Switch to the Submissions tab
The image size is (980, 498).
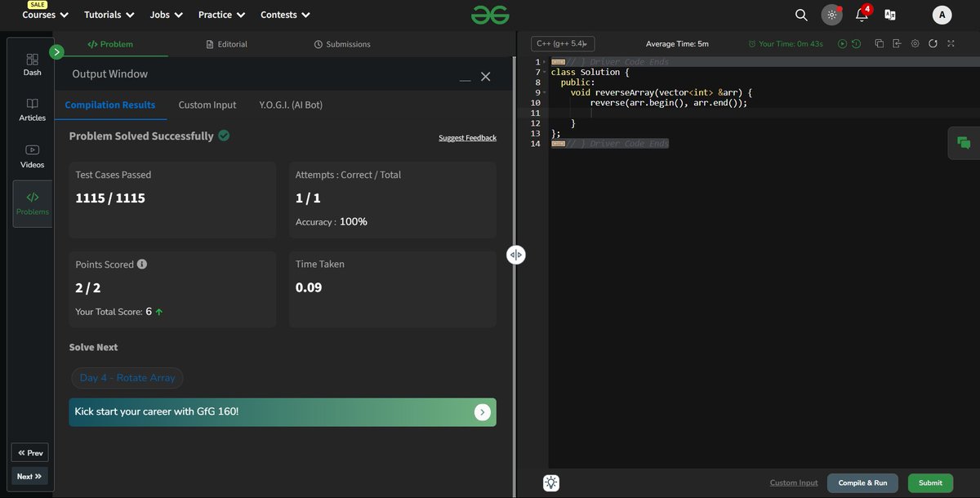[x=342, y=44]
